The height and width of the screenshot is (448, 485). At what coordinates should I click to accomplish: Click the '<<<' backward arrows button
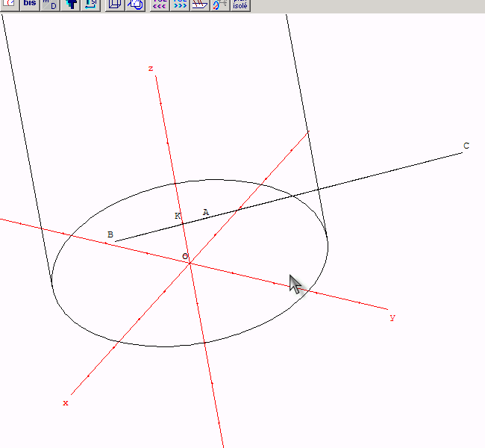160,4
